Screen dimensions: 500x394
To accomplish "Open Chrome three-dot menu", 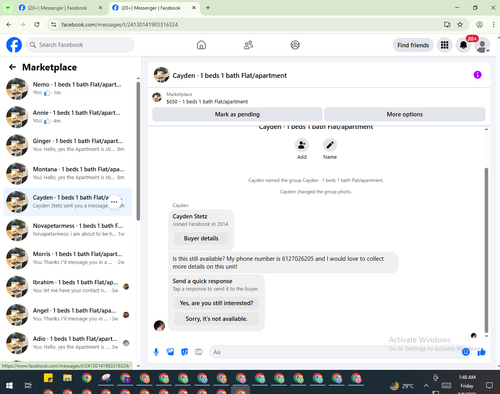I will point(493,24).
